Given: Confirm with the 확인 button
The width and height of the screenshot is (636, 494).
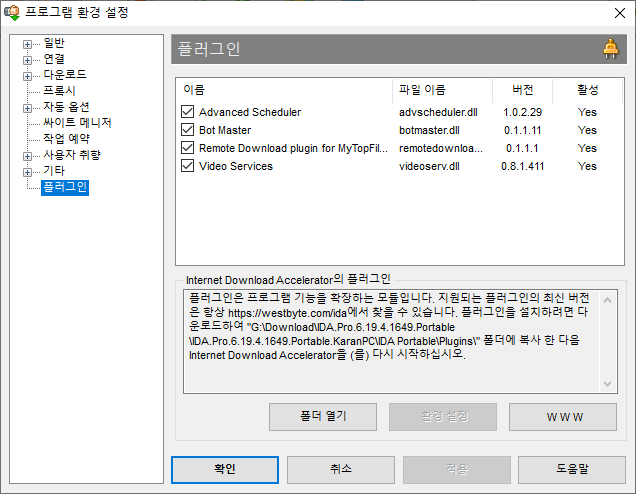Looking at the screenshot, I should tap(225, 470).
